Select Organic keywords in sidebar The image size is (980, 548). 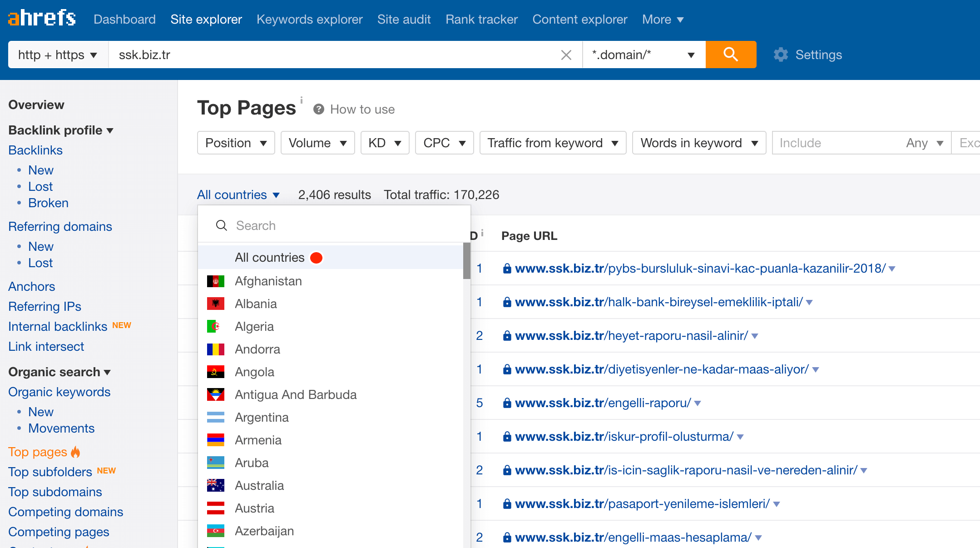pyautogui.click(x=59, y=391)
